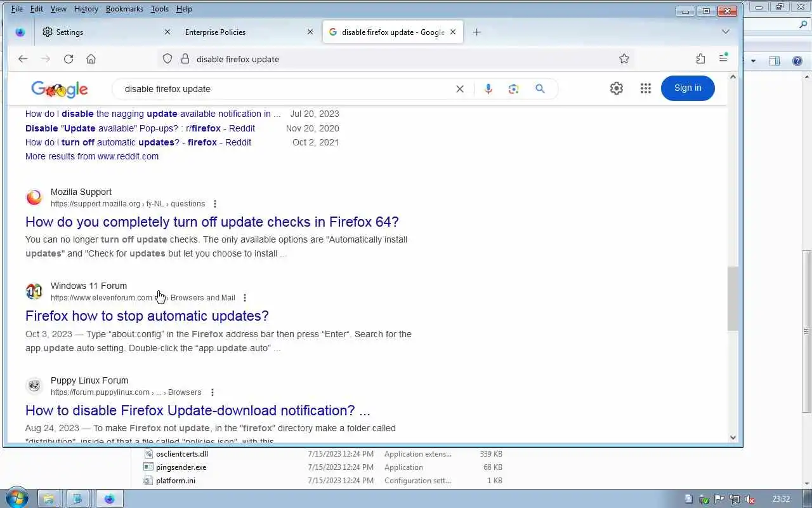Bookmark this page with the star
This screenshot has width=812, height=508.
(624, 59)
